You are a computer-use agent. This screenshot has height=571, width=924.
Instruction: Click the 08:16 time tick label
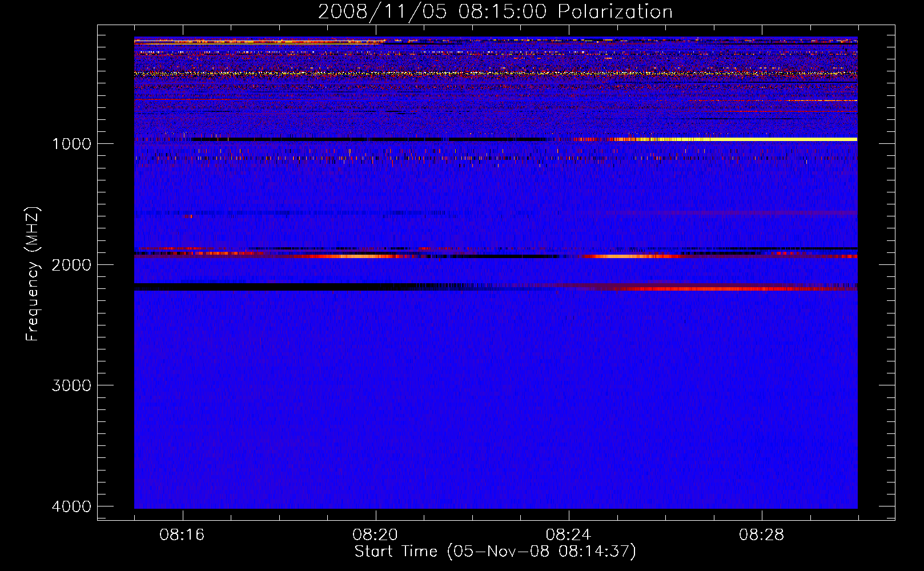pos(182,535)
